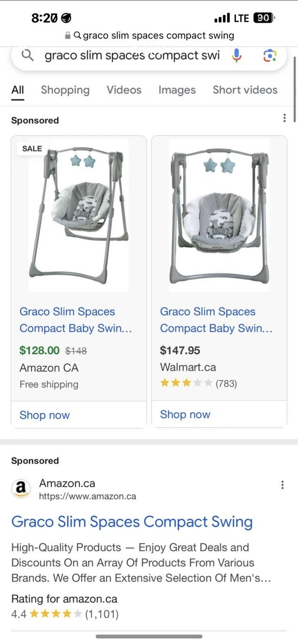Open the sponsored products three-dot menu
Viewport: 298px width, 644px height.
coord(284,118)
